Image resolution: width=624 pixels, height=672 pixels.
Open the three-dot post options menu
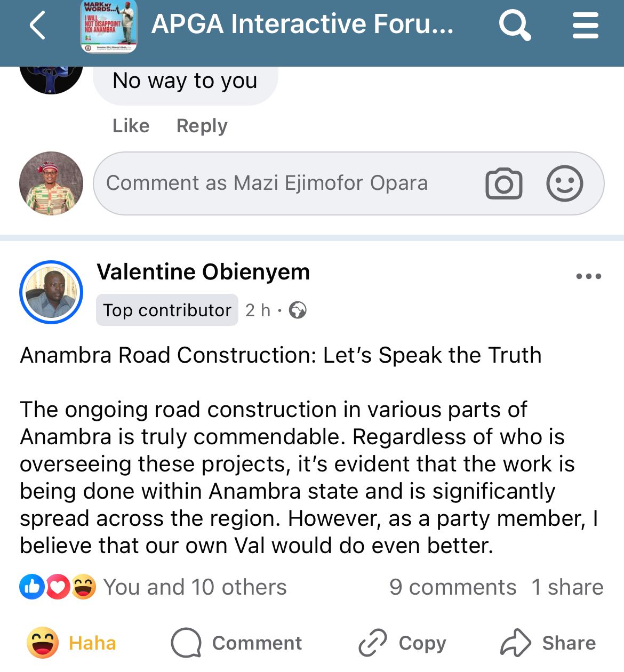588,276
